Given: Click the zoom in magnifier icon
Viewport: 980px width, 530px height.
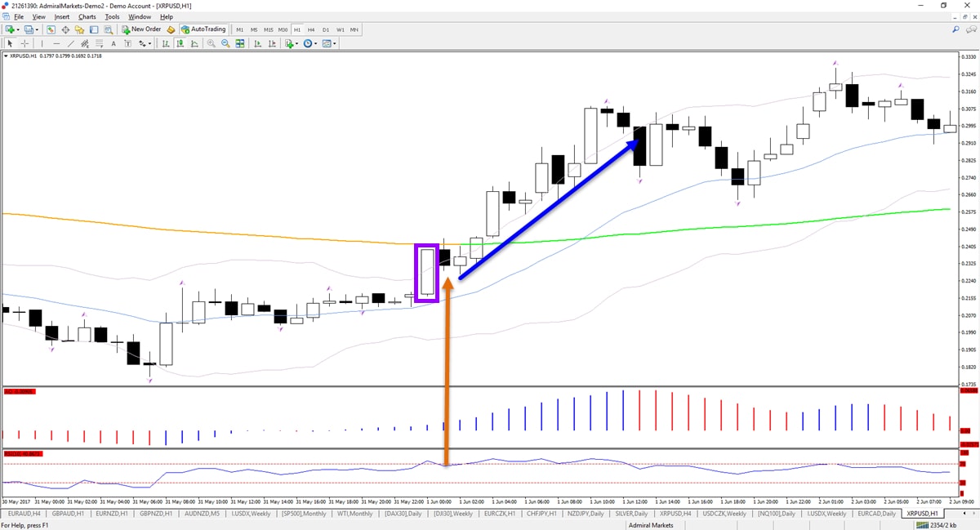Looking at the screenshot, I should click(211, 43).
